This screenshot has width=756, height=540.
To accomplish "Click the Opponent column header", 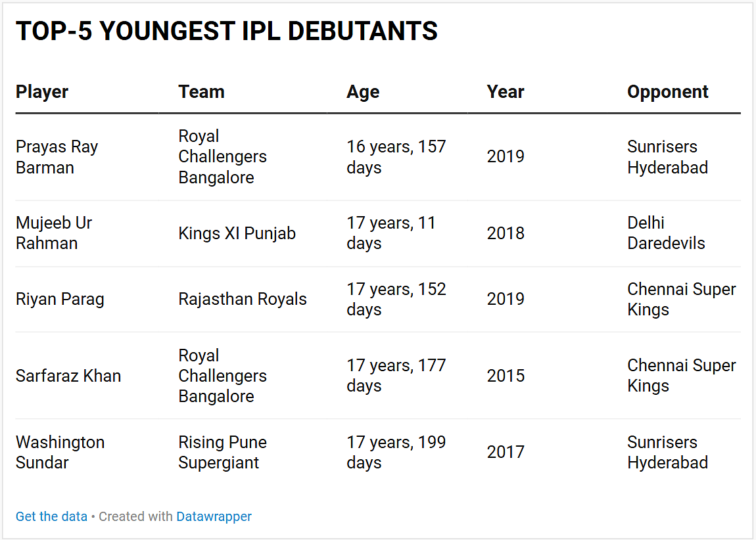I will 667,92.
